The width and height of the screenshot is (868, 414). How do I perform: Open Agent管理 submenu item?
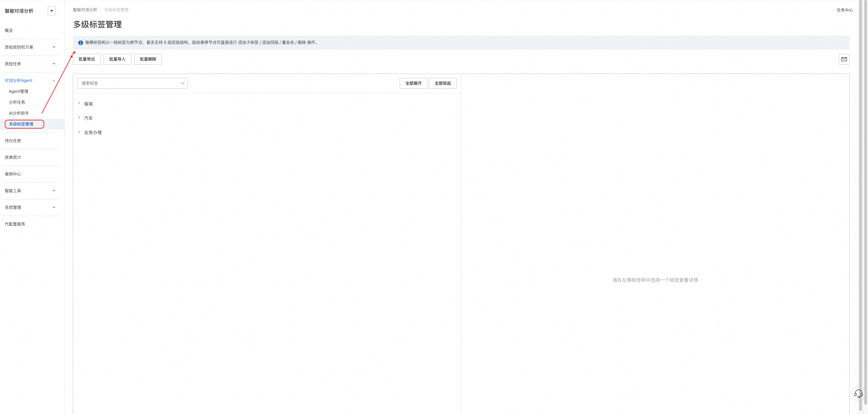point(19,92)
